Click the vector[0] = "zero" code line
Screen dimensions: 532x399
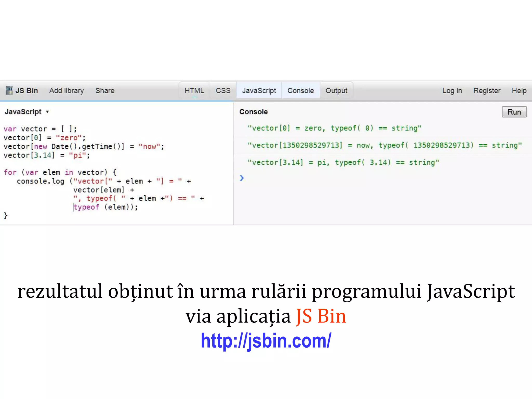click(x=45, y=138)
